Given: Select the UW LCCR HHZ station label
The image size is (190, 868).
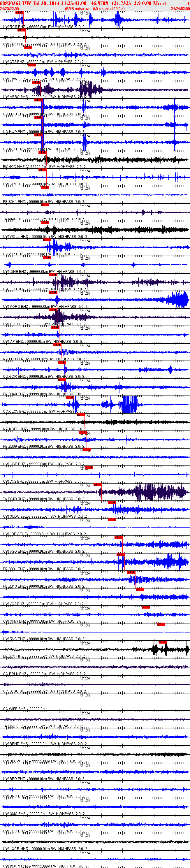Looking at the screenshot, I should [45, 849].
